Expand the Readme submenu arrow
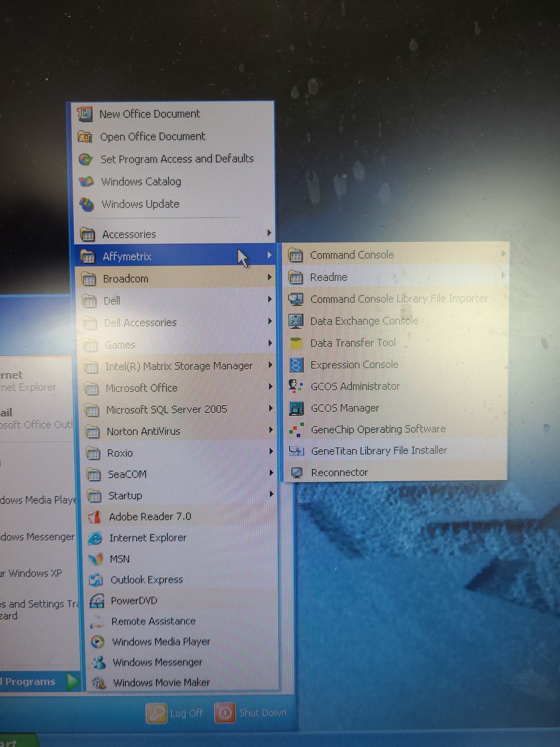Image resolution: width=560 pixels, height=747 pixels. (x=503, y=275)
